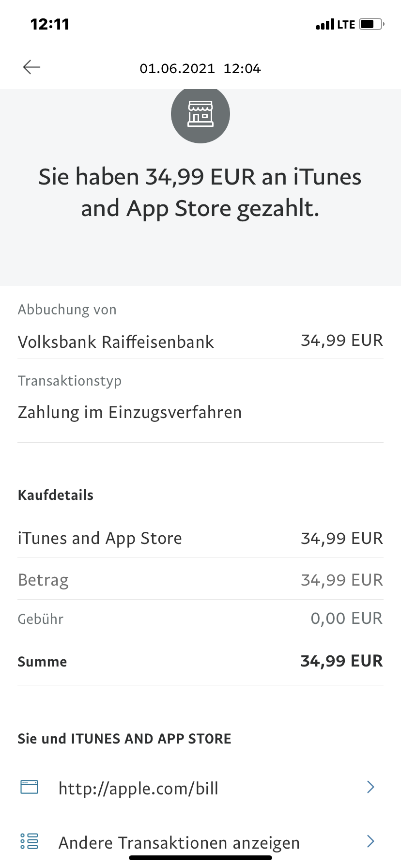Viewport: 401px width, 868px height.
Task: Show Andere Transaktionen anzeigen
Action: [x=179, y=843]
